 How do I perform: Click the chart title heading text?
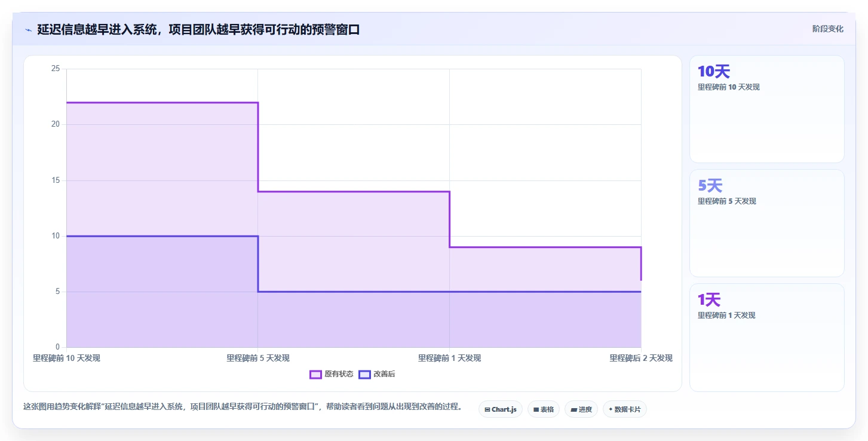198,29
